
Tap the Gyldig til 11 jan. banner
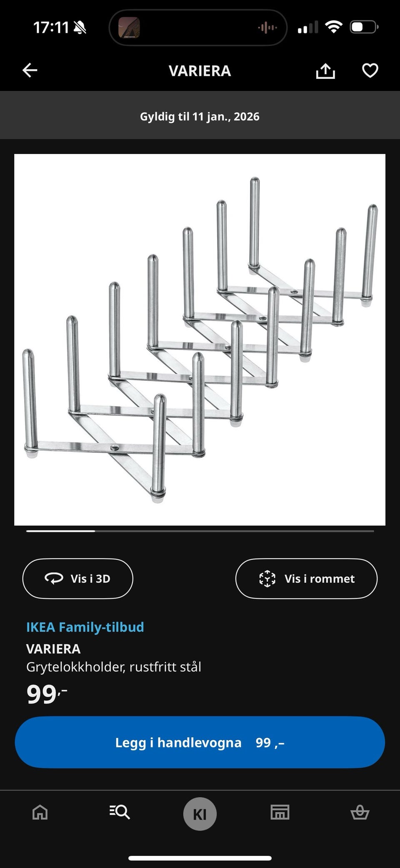pyautogui.click(x=200, y=116)
